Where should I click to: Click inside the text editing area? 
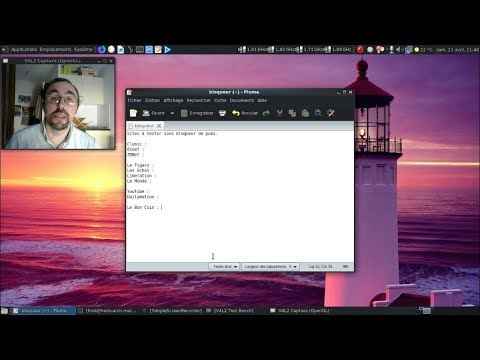tap(240, 196)
